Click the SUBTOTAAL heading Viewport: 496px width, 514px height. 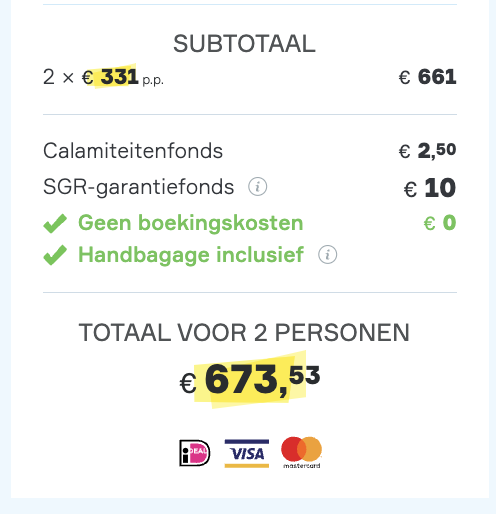(244, 44)
